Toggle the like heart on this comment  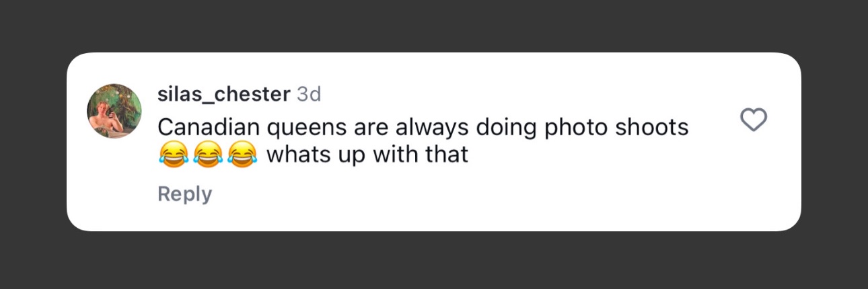(x=754, y=120)
